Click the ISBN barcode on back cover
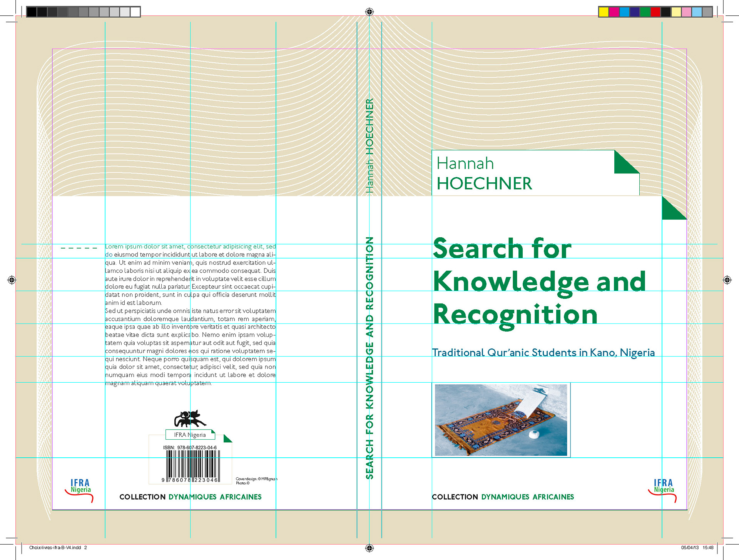 [193, 465]
